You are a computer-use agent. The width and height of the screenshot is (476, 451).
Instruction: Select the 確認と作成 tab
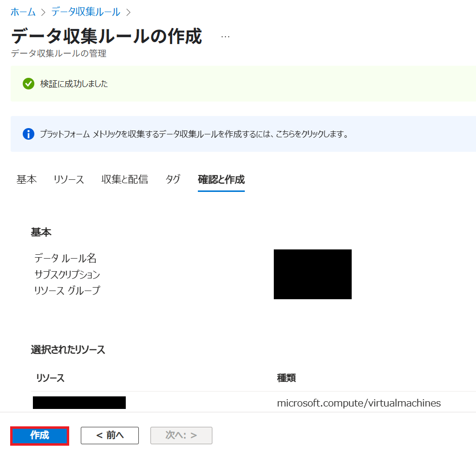(x=221, y=179)
